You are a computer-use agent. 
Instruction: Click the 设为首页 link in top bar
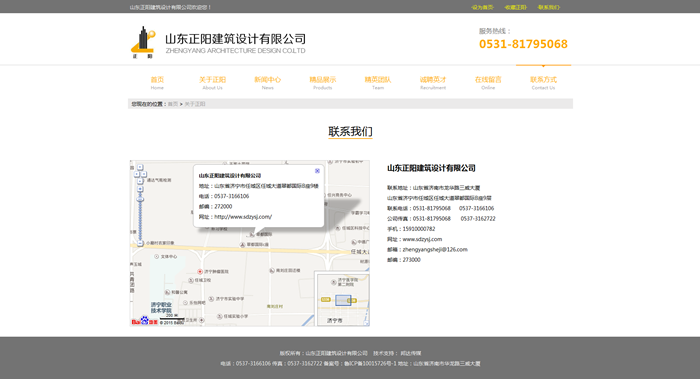click(482, 7)
